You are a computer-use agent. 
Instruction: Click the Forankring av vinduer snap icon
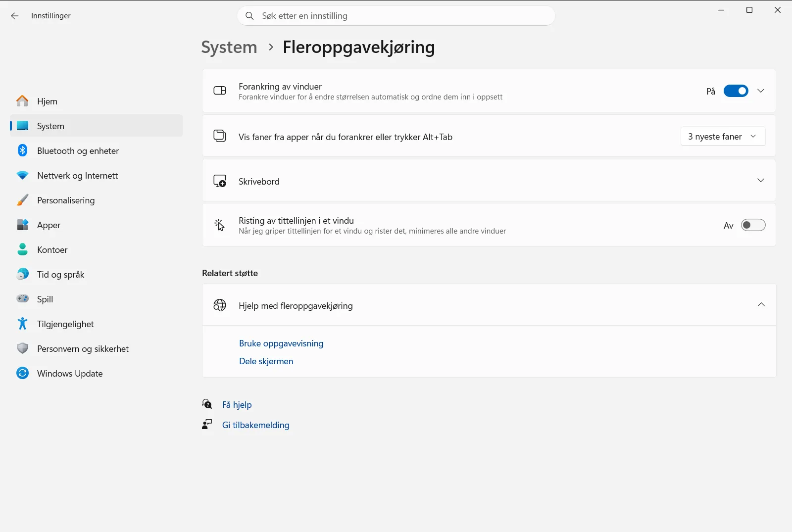(220, 91)
